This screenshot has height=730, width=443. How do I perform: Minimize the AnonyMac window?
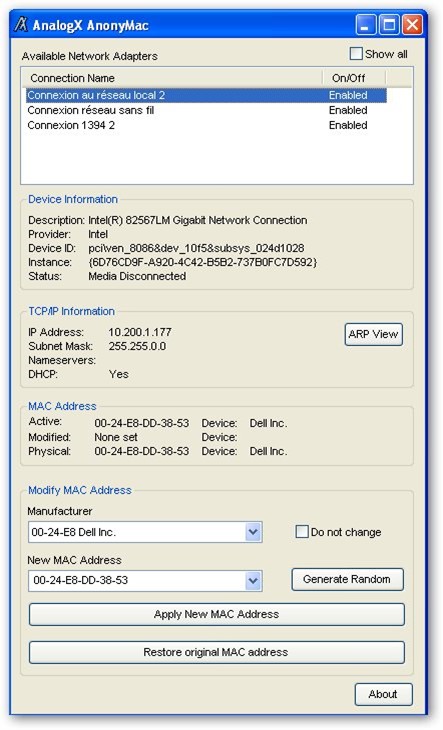(366, 25)
